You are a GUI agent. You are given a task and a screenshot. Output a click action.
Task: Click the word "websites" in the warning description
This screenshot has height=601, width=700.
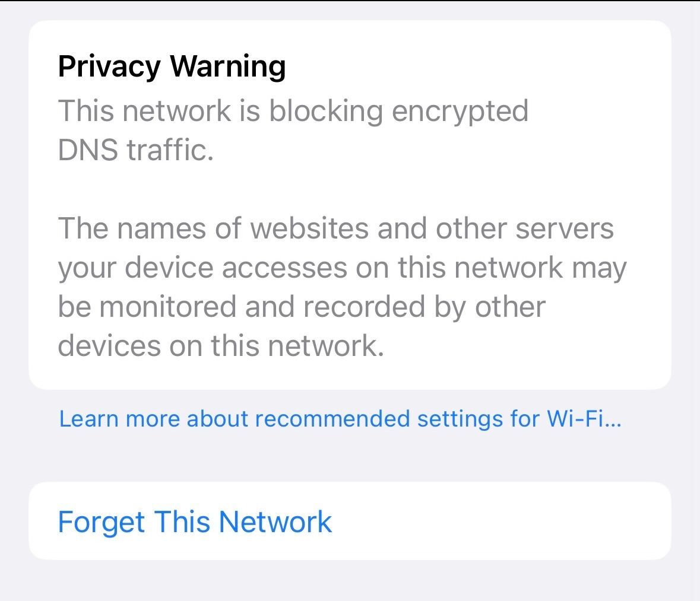tap(309, 228)
